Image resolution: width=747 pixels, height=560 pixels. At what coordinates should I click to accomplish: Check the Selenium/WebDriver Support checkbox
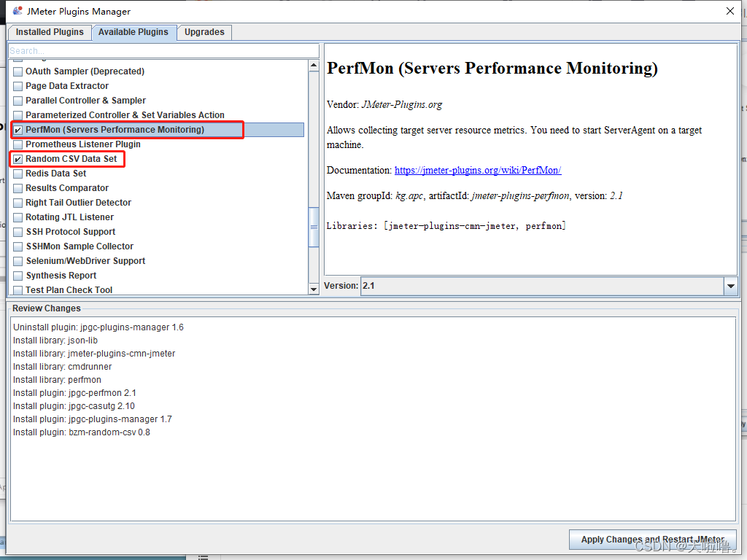[x=18, y=261]
